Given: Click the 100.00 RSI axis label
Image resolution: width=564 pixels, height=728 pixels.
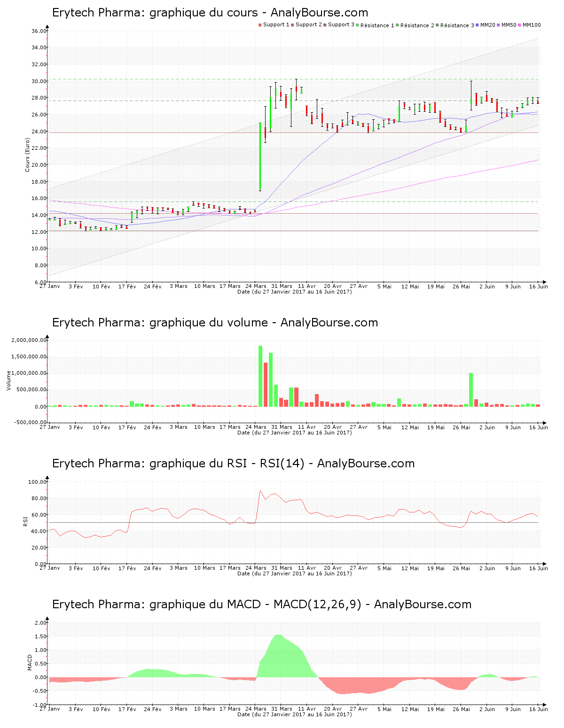Looking at the screenshot, I should point(38,482).
